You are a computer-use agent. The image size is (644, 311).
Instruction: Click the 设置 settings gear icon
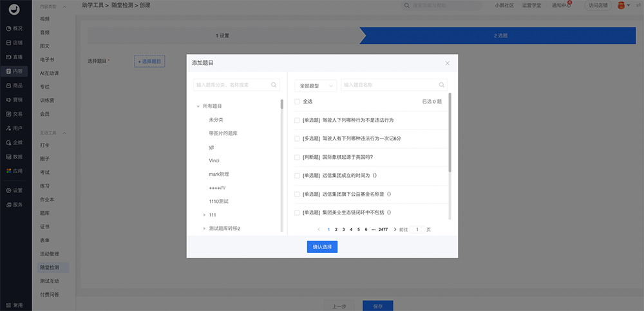coord(8,191)
